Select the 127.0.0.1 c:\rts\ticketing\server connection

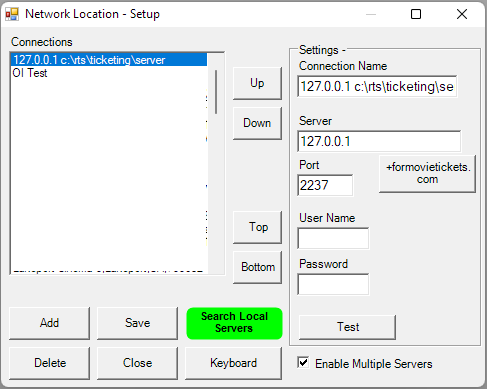(109, 60)
